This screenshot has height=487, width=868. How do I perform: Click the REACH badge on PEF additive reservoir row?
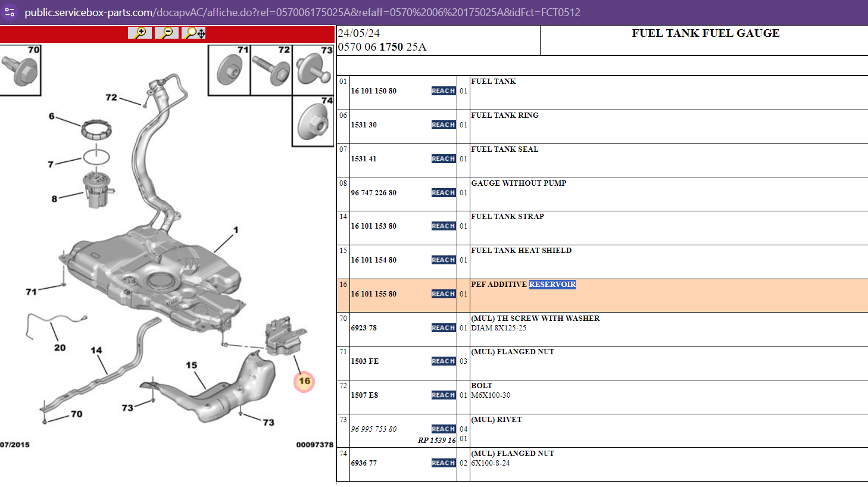[444, 294]
